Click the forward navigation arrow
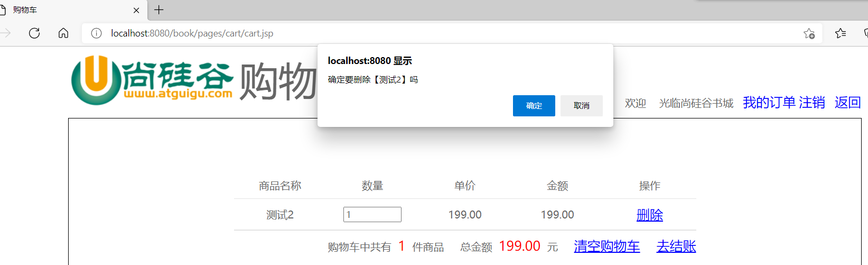Image resolution: width=868 pixels, height=265 pixels. coord(5,33)
